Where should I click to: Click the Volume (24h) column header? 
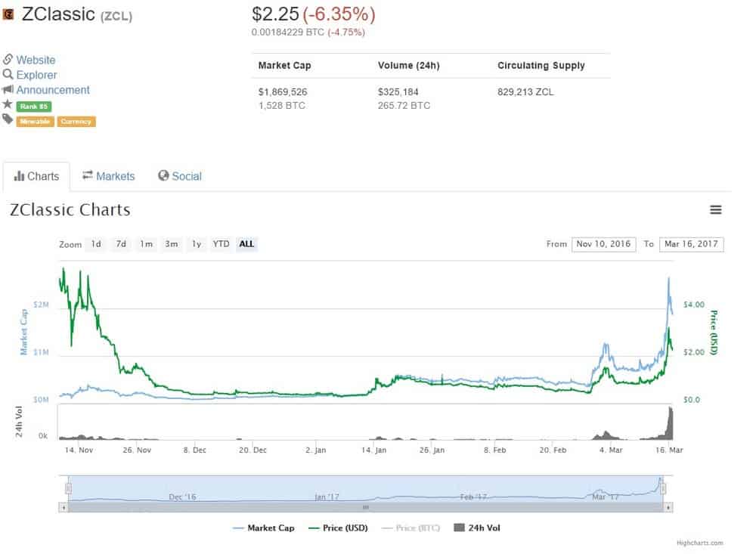(x=409, y=66)
